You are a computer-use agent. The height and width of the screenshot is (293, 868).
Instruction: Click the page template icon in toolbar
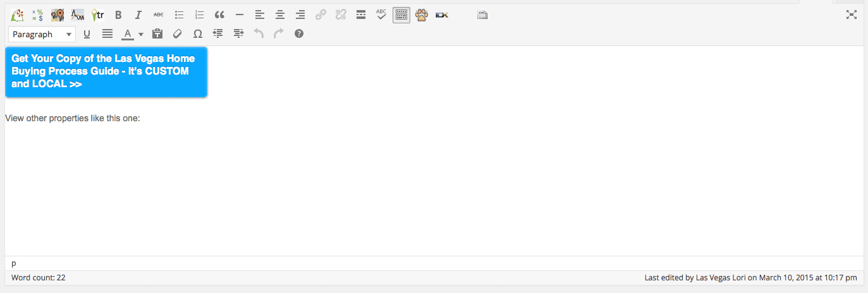[x=482, y=15]
